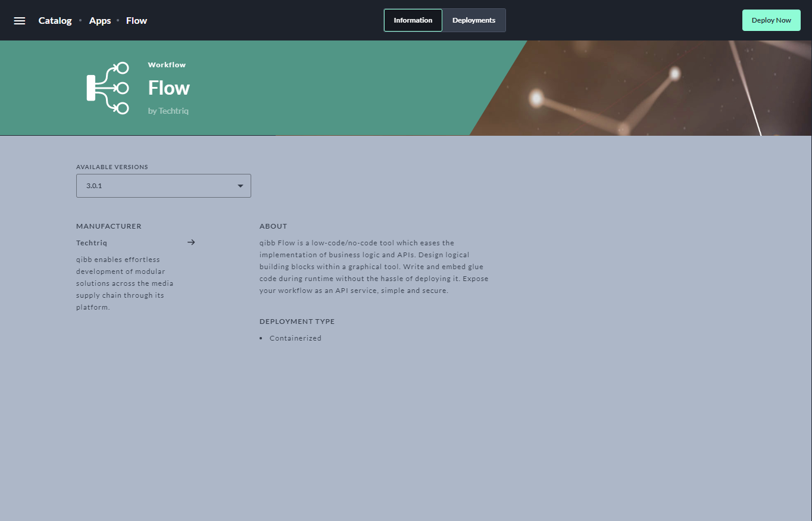Screen dimensions: 812x521
Task: Open the Techtriq manufacturer link
Action: click(92, 243)
